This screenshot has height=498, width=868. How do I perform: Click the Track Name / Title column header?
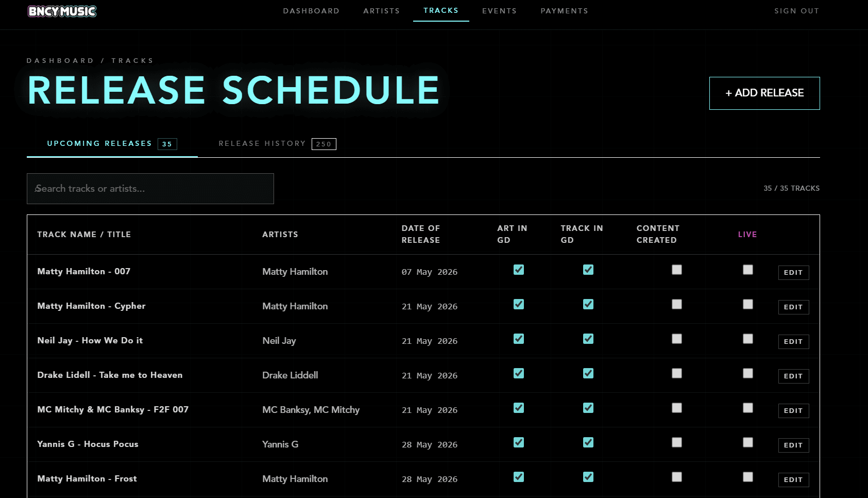(x=84, y=234)
